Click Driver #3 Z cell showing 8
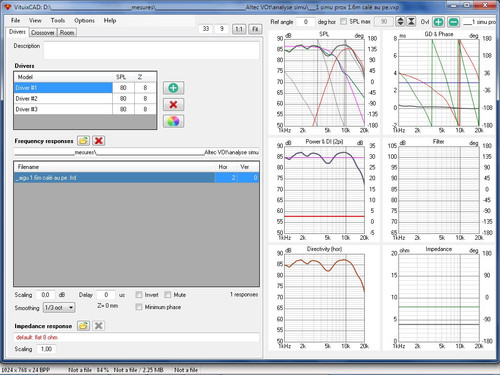 pyautogui.click(x=145, y=109)
